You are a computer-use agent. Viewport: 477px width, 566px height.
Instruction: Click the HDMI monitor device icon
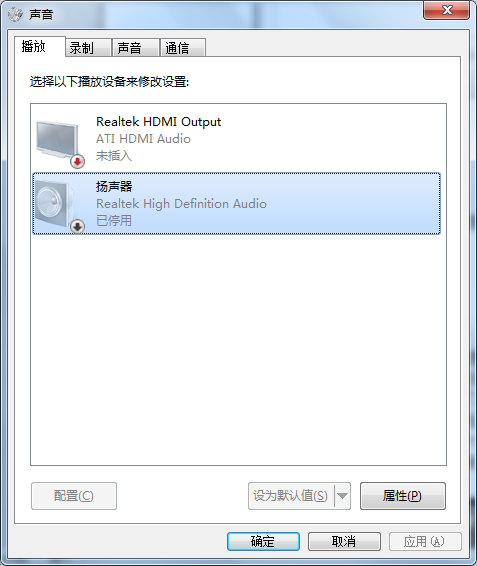(58, 140)
